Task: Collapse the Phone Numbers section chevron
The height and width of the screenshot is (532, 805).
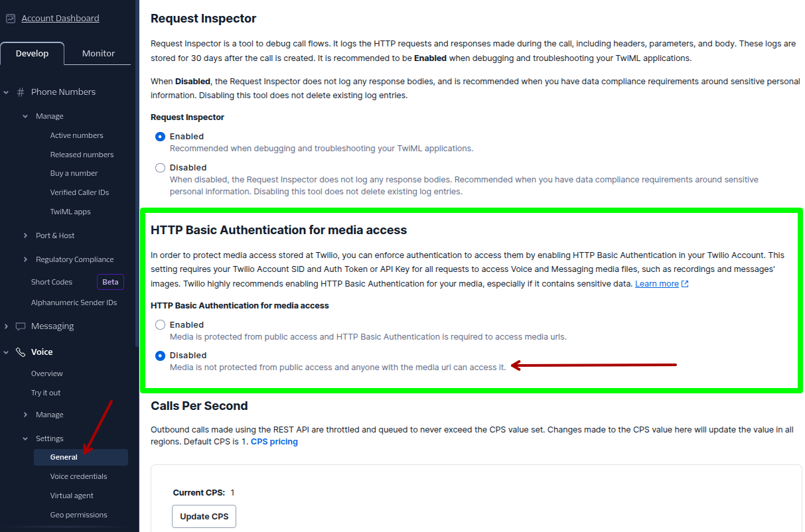Action: point(6,92)
